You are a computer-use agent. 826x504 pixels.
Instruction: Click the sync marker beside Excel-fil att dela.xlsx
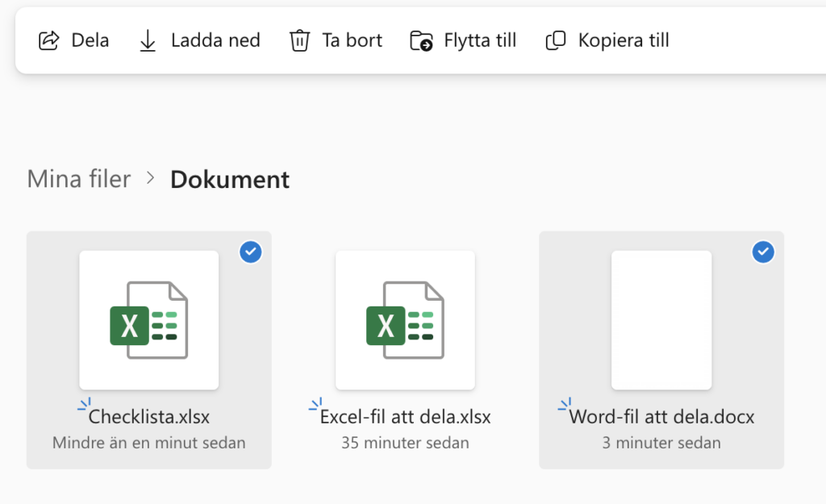(315, 404)
